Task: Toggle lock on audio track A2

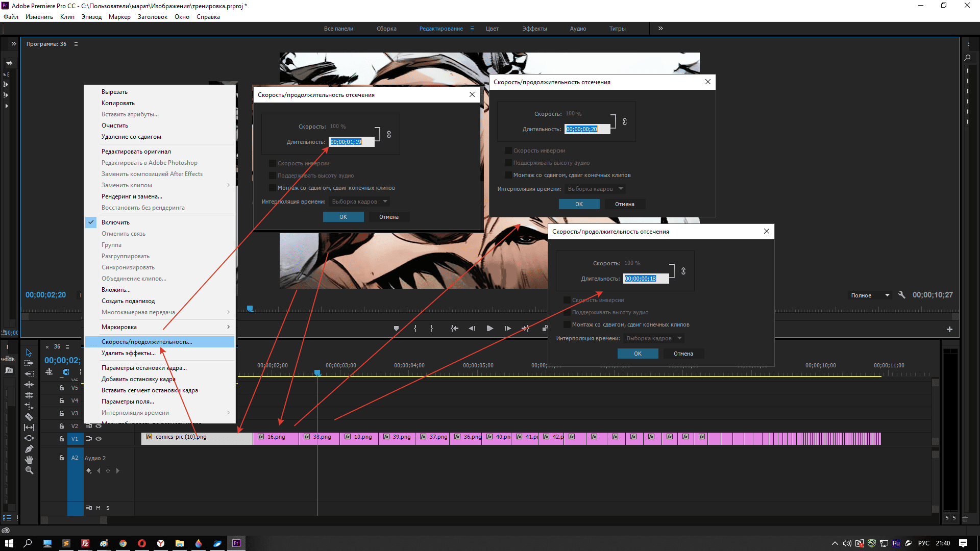Action: click(62, 458)
